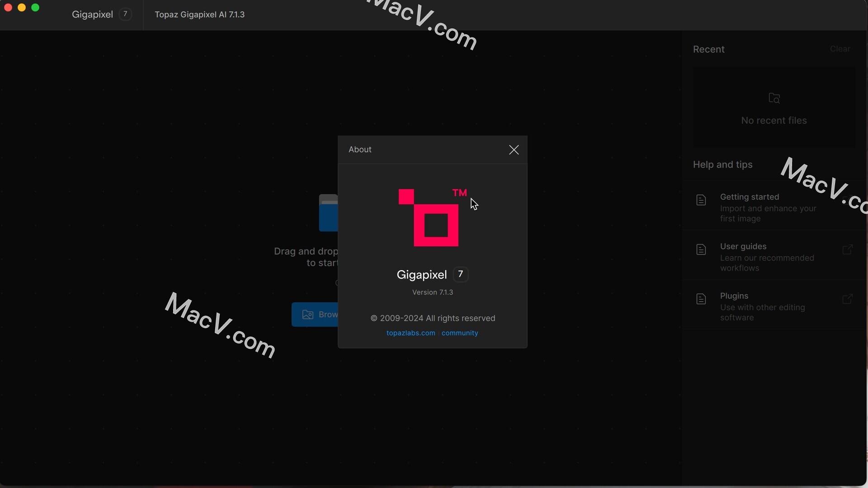Click the Getting started document icon
868x488 pixels.
point(701,200)
